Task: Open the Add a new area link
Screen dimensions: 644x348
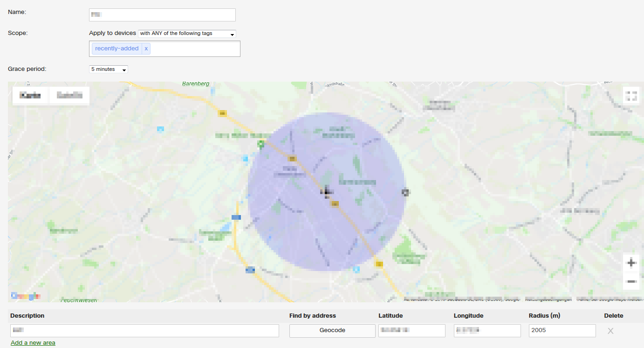Action: click(x=33, y=342)
